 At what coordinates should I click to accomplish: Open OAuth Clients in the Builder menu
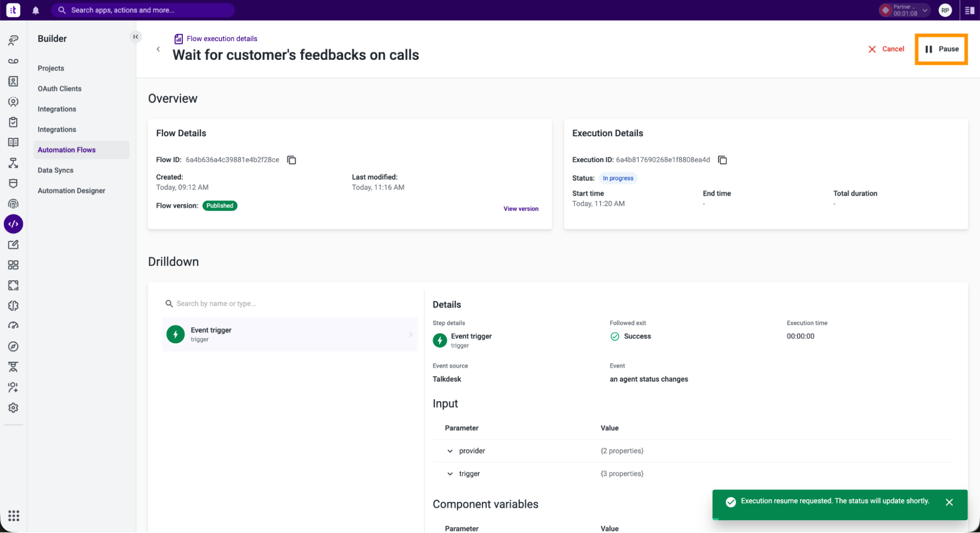coord(60,89)
